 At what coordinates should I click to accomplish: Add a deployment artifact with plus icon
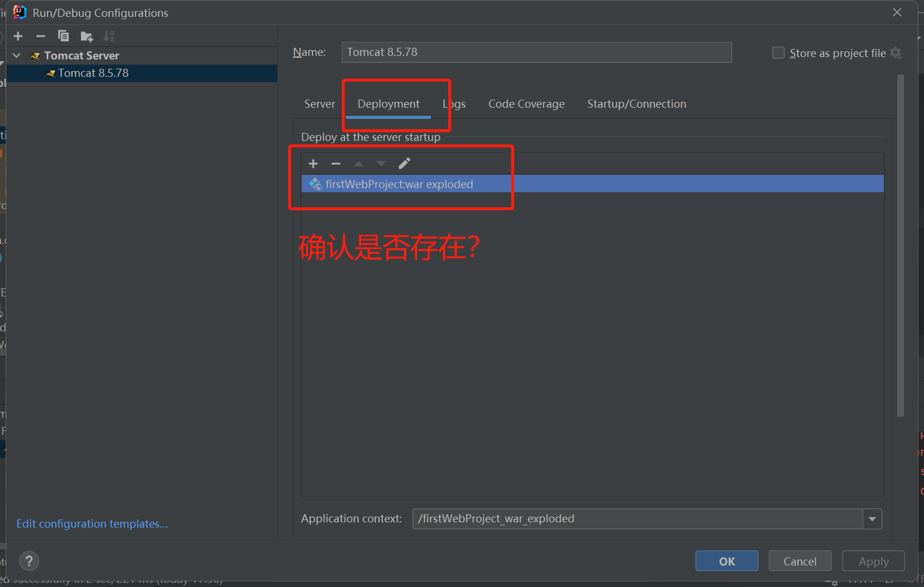pyautogui.click(x=313, y=164)
